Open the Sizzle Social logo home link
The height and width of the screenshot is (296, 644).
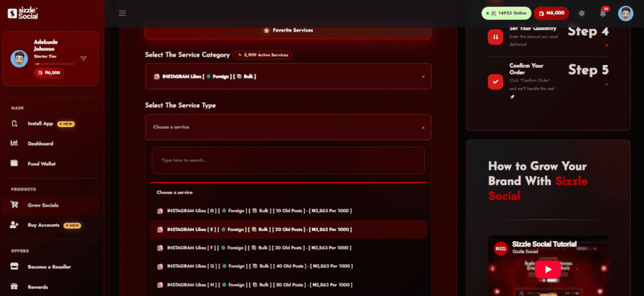[23, 13]
